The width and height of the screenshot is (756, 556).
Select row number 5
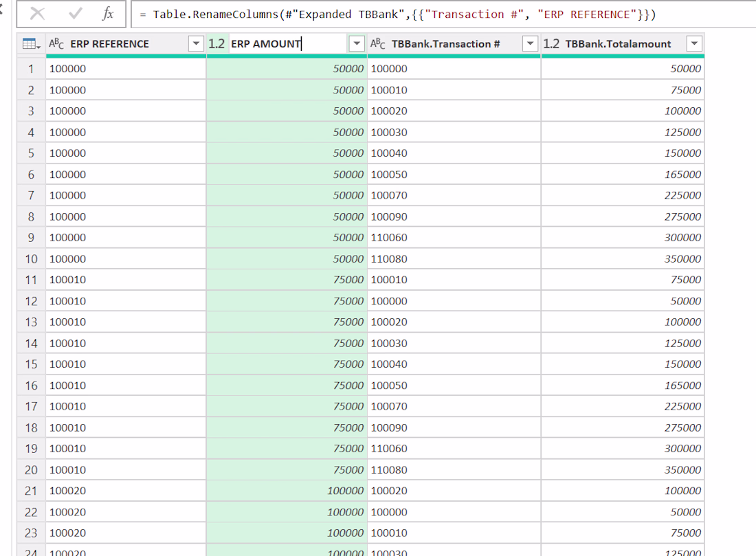32,153
